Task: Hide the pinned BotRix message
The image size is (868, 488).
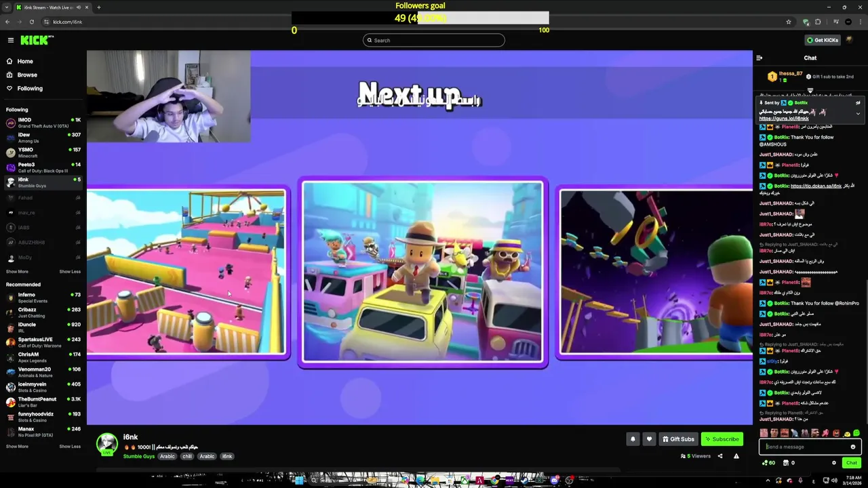Action: [x=858, y=103]
